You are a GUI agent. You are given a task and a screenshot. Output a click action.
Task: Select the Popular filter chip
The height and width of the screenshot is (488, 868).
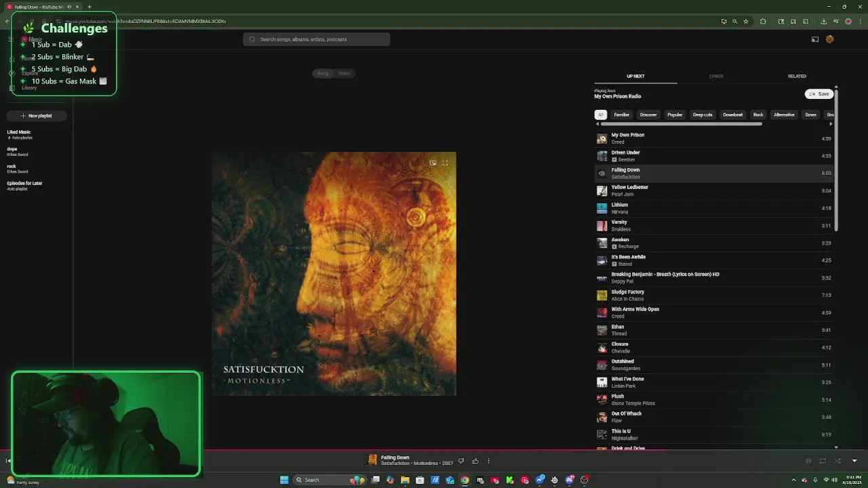click(x=675, y=115)
